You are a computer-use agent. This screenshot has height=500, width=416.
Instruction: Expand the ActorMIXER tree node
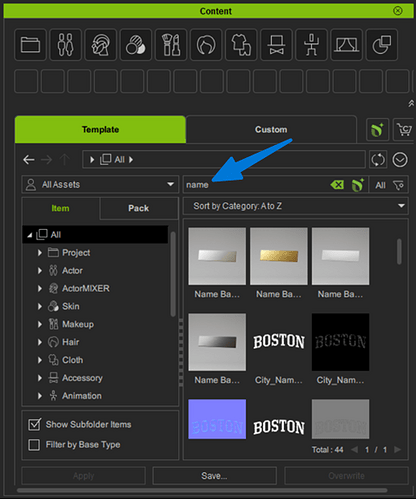(40, 288)
